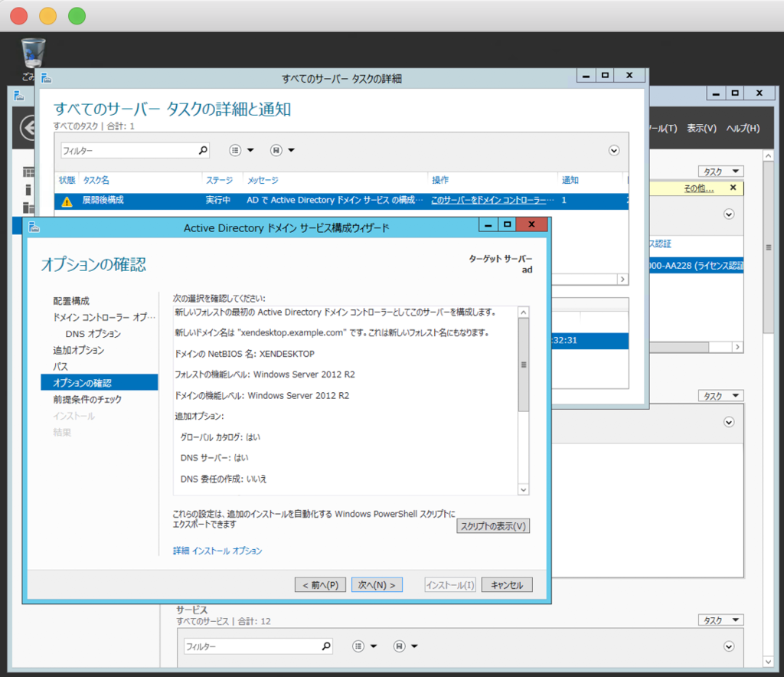The image size is (784, 677).
Task: Click the 次へ(N) next button
Action: coord(377,585)
